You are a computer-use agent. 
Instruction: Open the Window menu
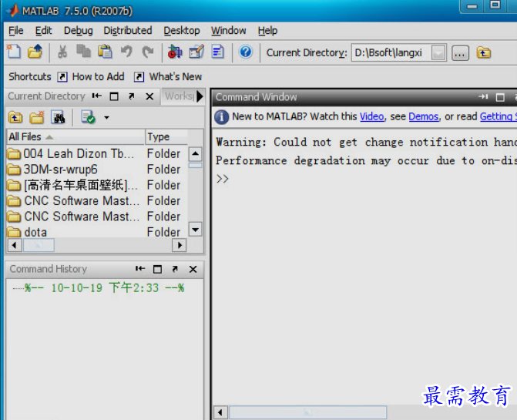229,31
